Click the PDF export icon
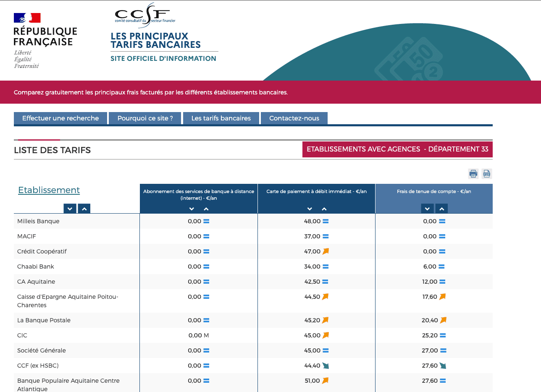The width and height of the screenshot is (541, 392). coord(487,174)
